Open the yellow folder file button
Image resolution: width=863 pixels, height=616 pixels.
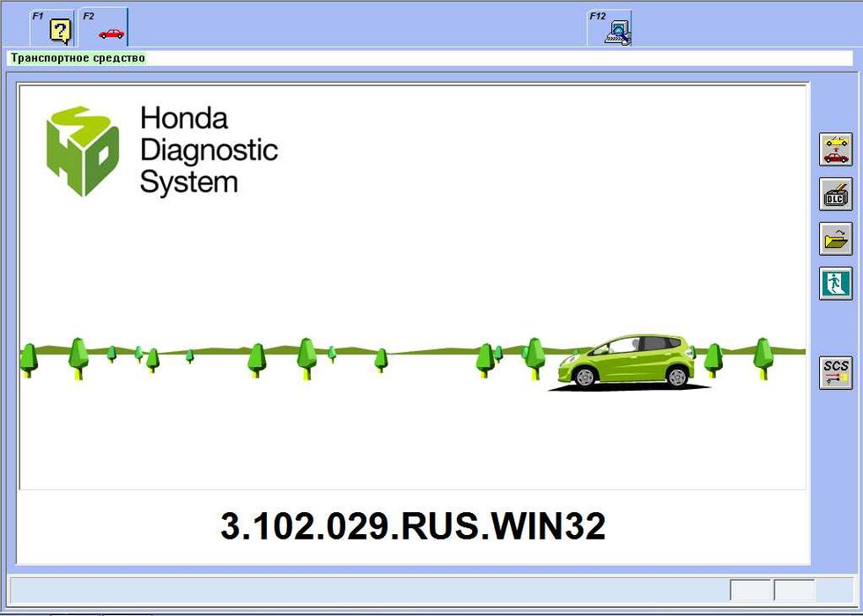tap(836, 238)
